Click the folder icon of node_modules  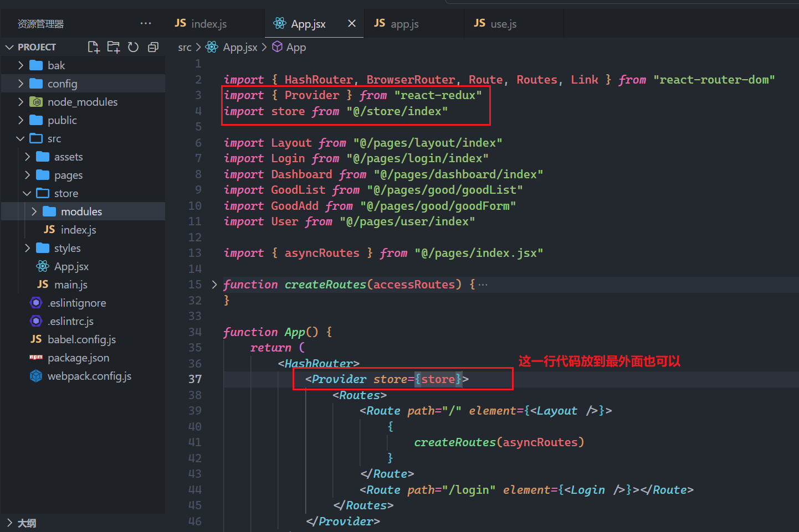point(36,102)
